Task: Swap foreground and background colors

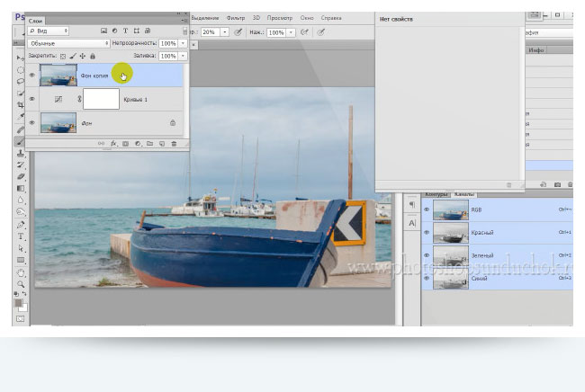Action: coord(24,294)
